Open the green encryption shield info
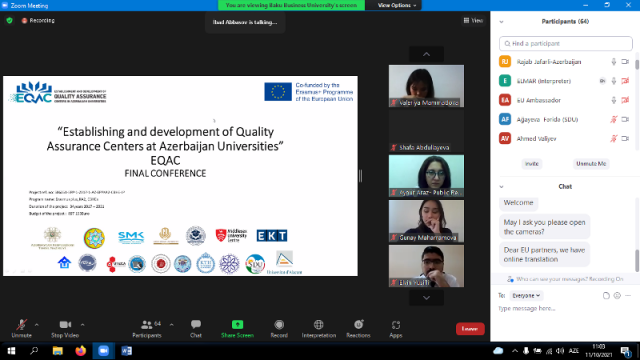 9,20
